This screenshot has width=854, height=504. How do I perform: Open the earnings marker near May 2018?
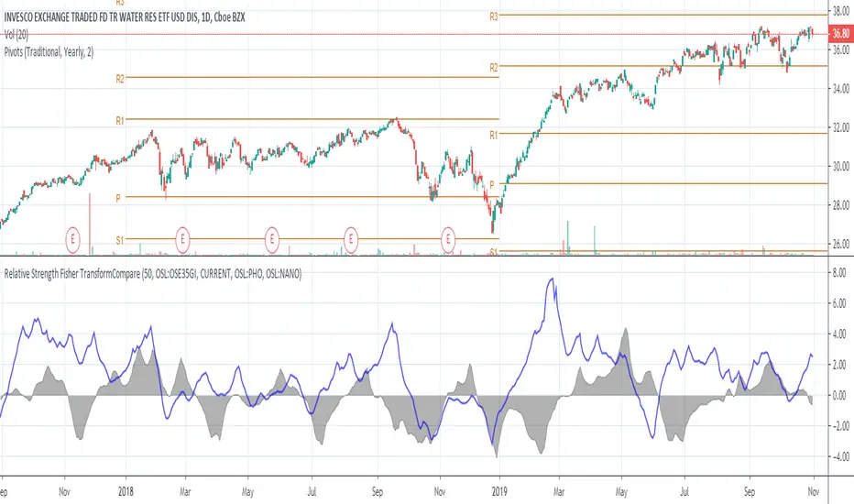(x=272, y=239)
